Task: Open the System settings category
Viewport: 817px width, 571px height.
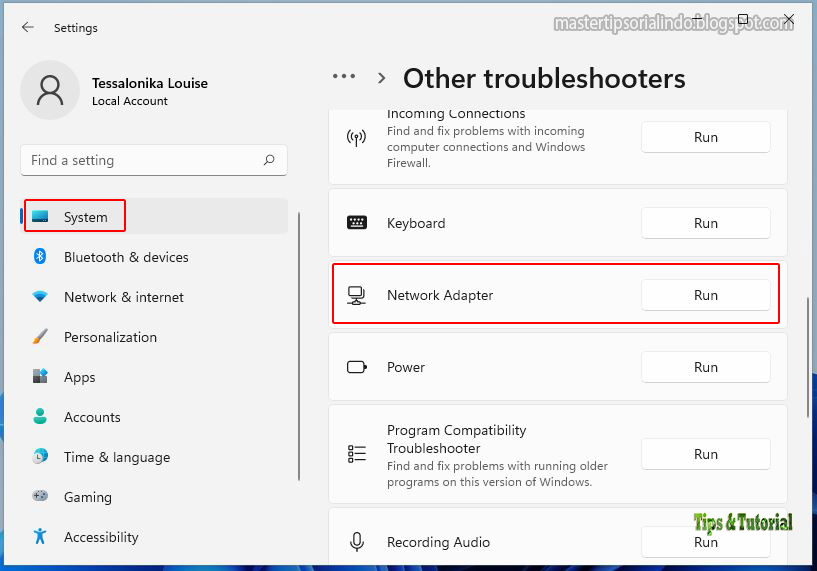Action: coord(154,216)
